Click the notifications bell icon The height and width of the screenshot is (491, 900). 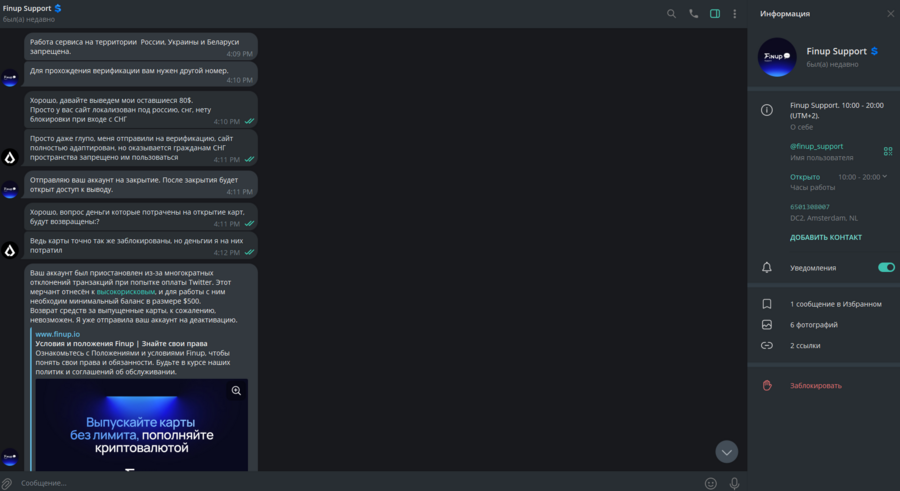click(767, 268)
